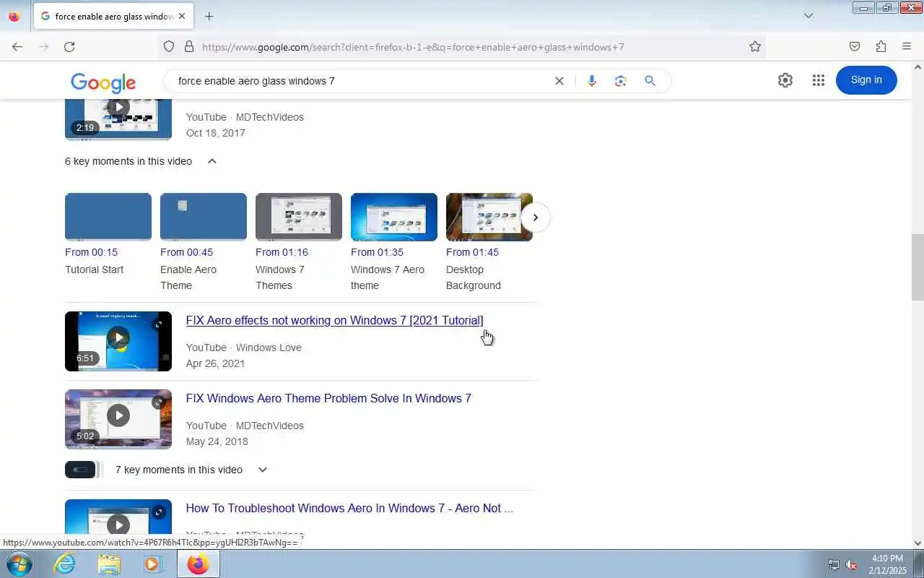
Task: Click YouTube · Windows Love source text
Action: click(x=244, y=348)
